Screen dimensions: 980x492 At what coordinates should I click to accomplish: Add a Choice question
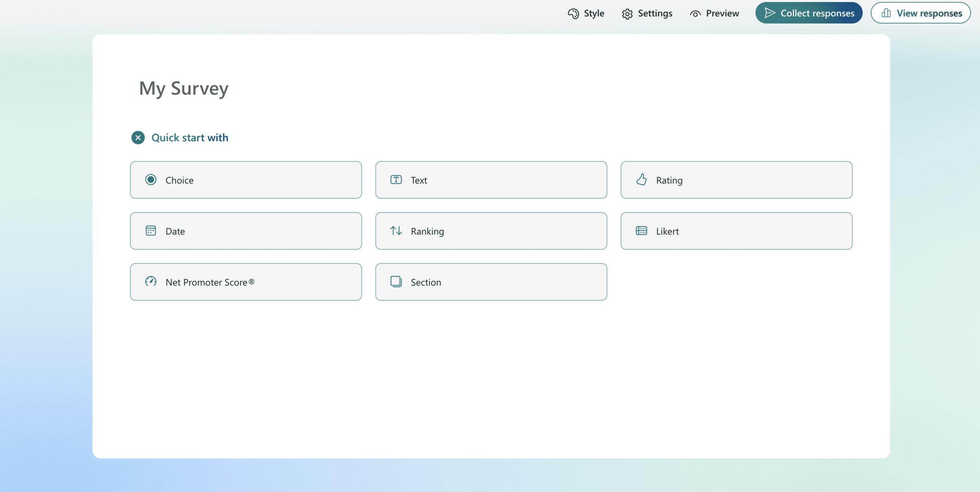[x=246, y=180]
